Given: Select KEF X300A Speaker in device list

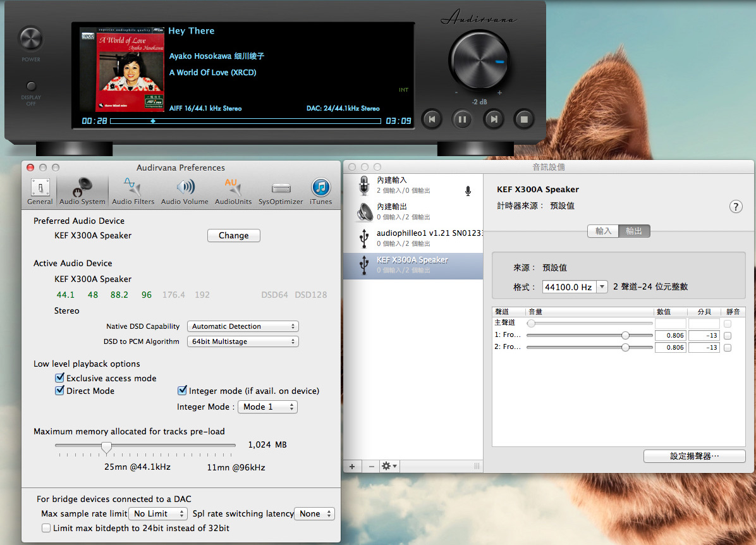Looking at the screenshot, I should click(413, 266).
